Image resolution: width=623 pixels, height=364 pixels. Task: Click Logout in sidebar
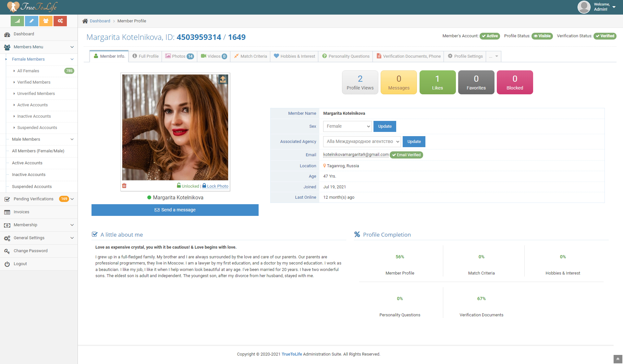pos(39,264)
